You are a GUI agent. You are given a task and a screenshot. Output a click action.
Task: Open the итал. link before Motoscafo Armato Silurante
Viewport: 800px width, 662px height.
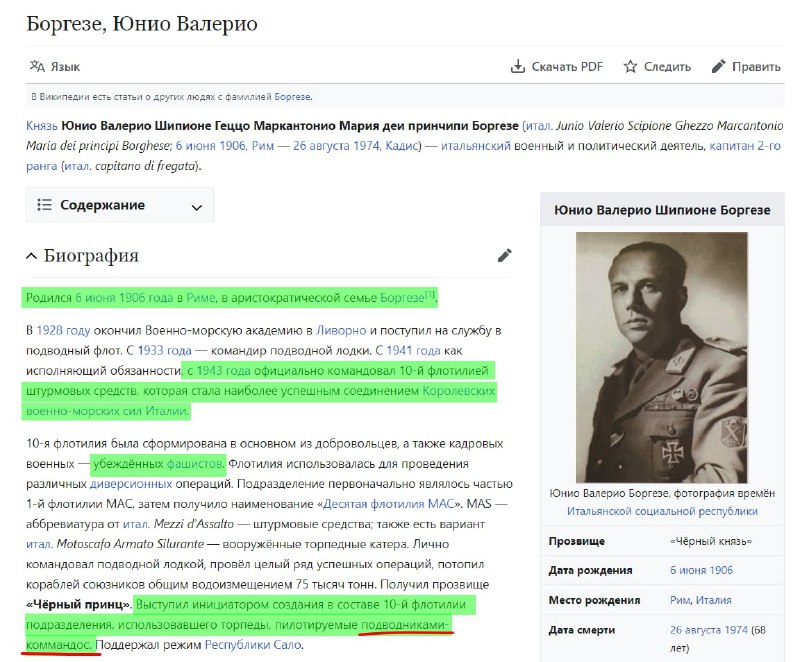click(x=39, y=544)
